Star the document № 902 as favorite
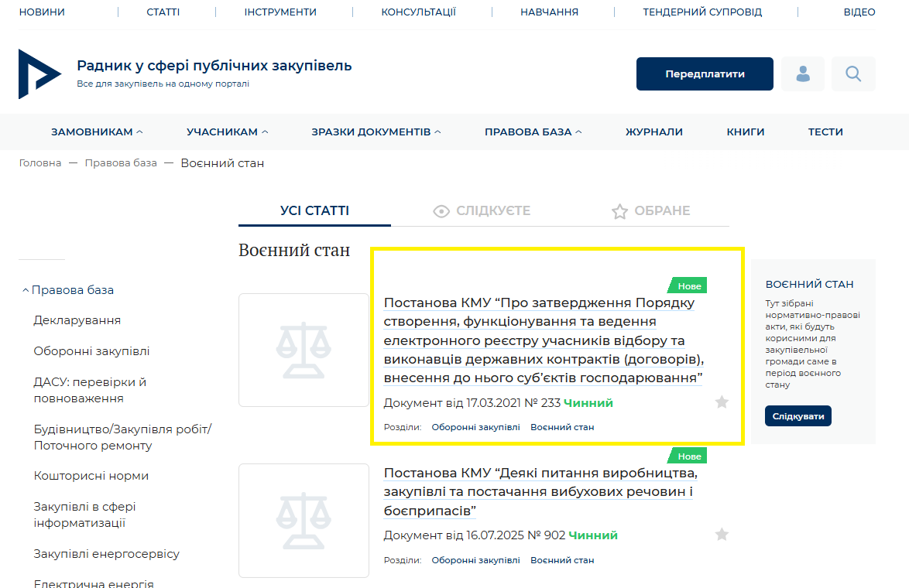Screen dimensions: 909x588 pos(722,534)
